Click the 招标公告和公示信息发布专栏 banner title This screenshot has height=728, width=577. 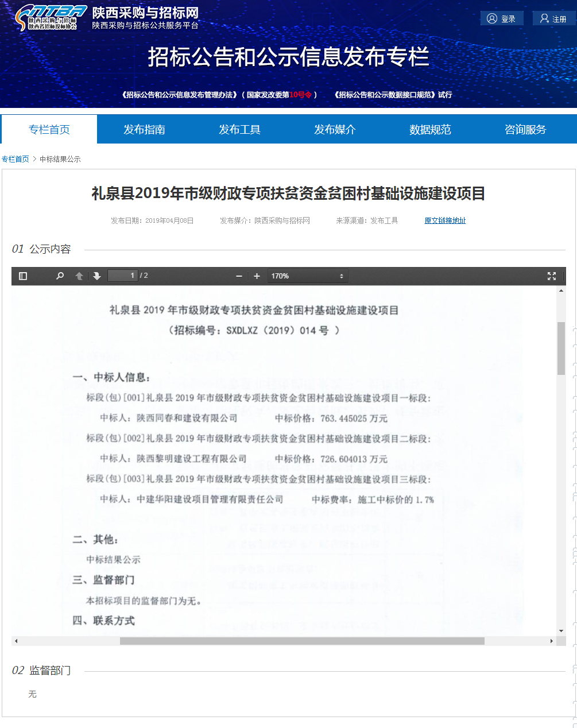288,57
